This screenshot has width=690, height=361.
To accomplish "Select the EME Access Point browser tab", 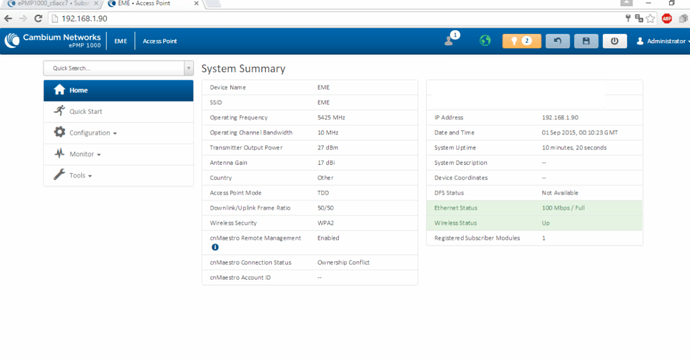I will pos(150,4).
